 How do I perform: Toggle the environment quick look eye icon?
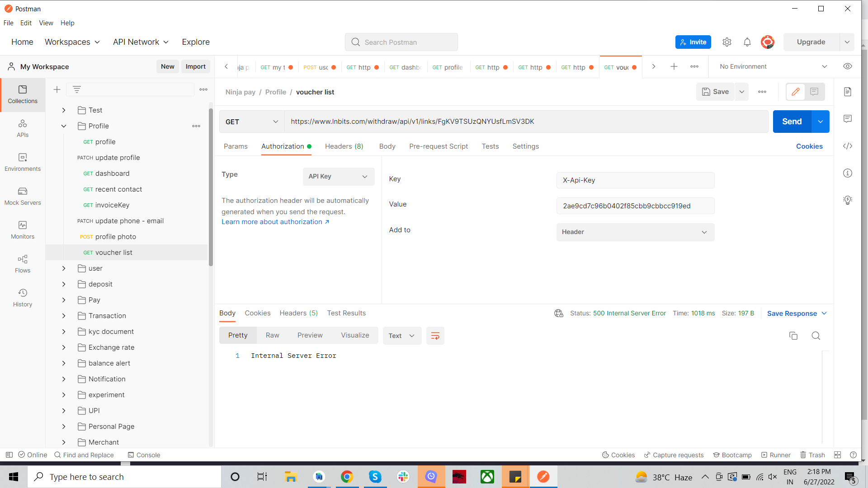point(848,66)
